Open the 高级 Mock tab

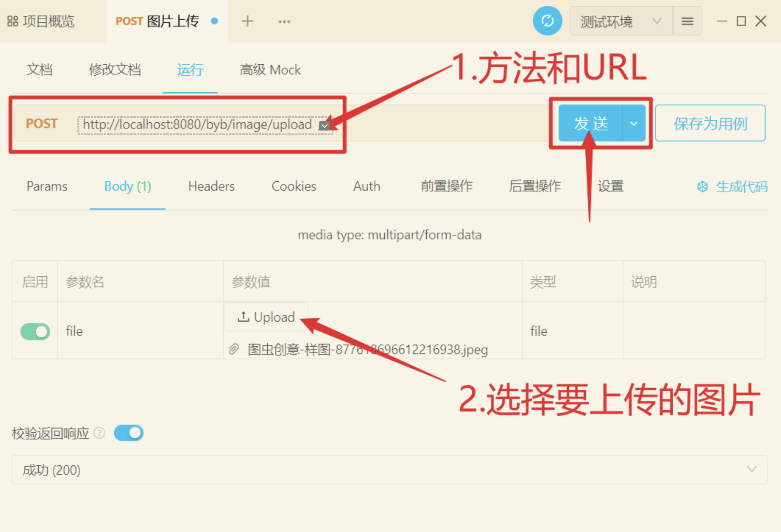tap(270, 70)
